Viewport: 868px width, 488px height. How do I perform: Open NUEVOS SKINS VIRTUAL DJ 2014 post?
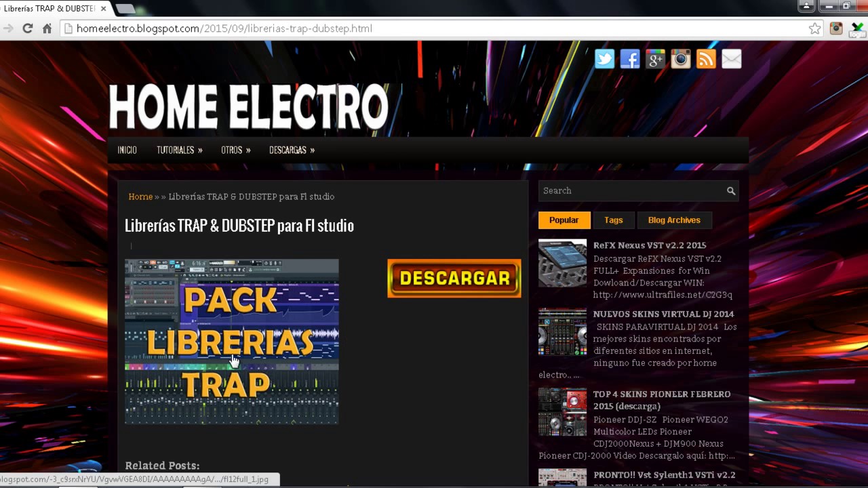point(663,314)
